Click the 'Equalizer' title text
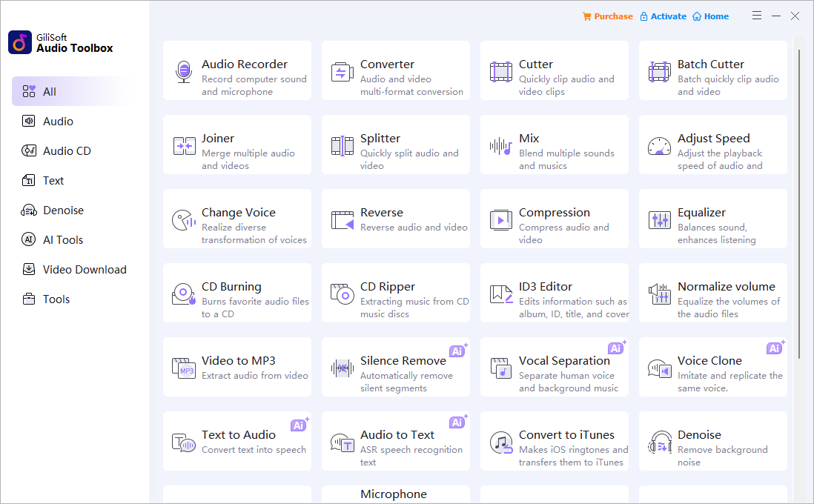The width and height of the screenshot is (814, 504). [701, 212]
